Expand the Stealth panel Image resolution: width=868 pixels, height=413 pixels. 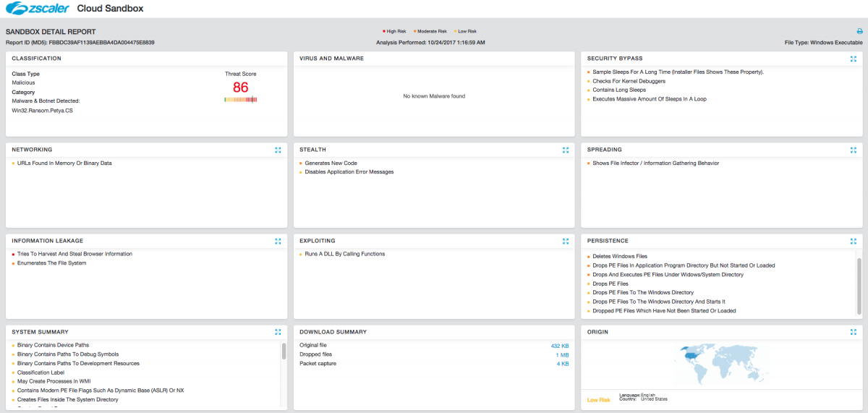point(566,150)
